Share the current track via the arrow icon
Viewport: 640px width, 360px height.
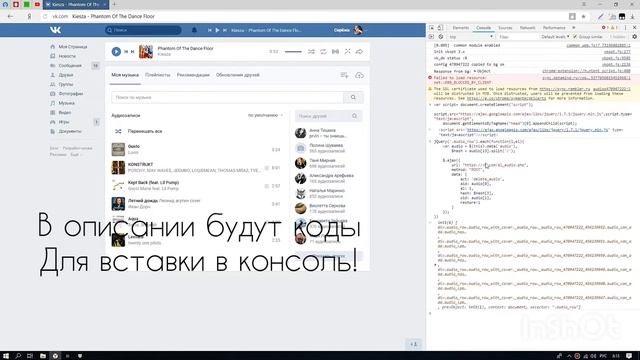359,51
